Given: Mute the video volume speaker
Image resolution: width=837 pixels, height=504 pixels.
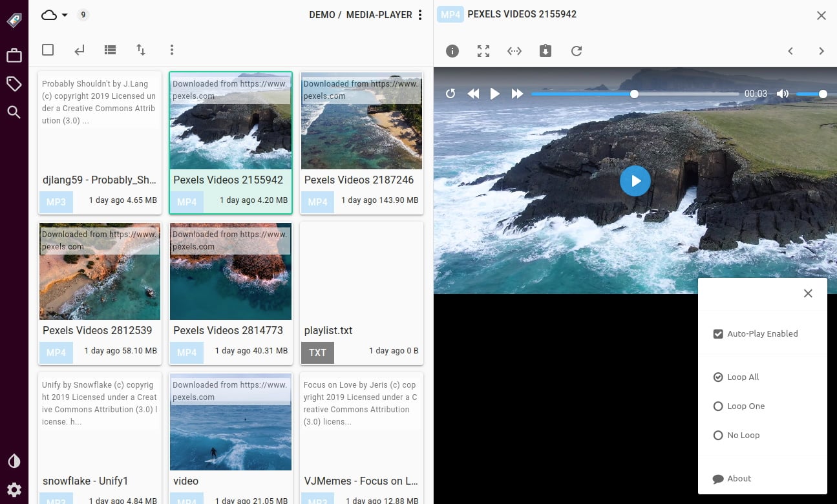Looking at the screenshot, I should [x=783, y=94].
